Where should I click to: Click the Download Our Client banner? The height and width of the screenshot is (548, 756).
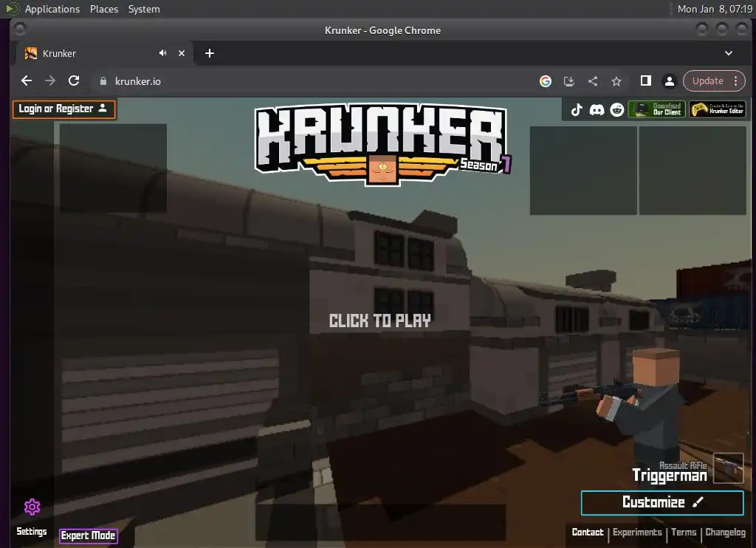pyautogui.click(x=656, y=109)
